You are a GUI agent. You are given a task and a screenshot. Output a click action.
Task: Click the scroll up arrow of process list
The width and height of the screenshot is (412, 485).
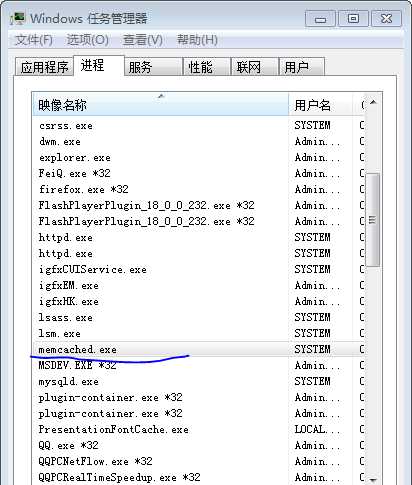click(x=373, y=102)
